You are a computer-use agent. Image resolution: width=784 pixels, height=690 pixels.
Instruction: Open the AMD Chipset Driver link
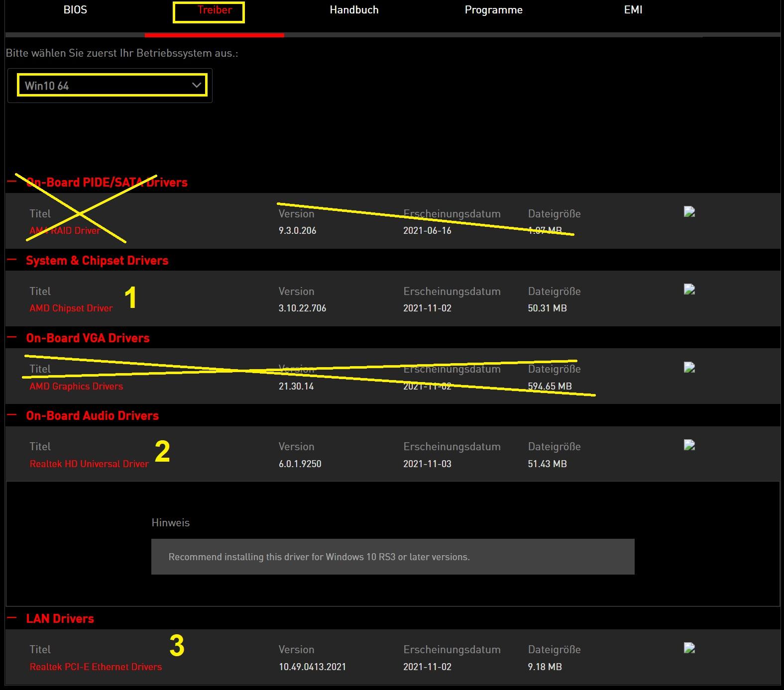(x=71, y=308)
